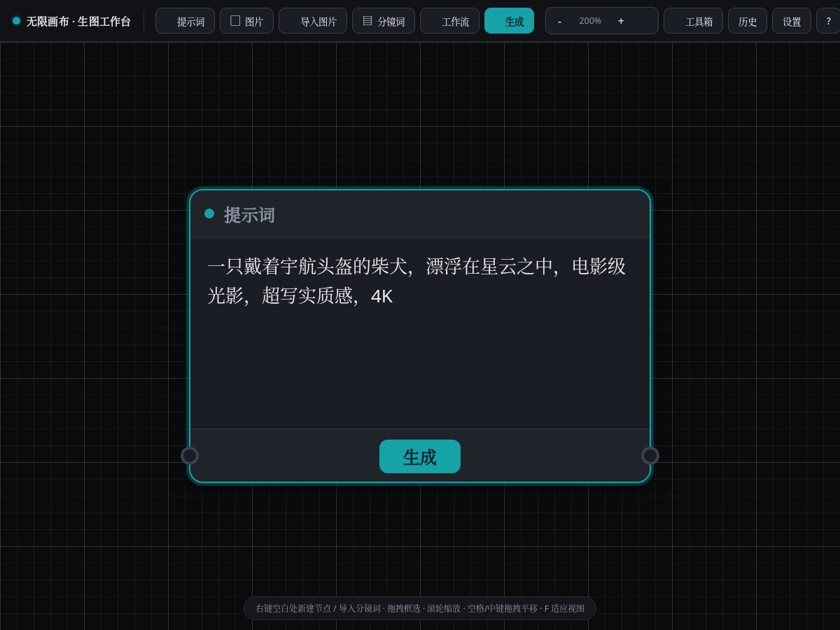
Task: Click the teal dot in node header
Action: (x=209, y=213)
